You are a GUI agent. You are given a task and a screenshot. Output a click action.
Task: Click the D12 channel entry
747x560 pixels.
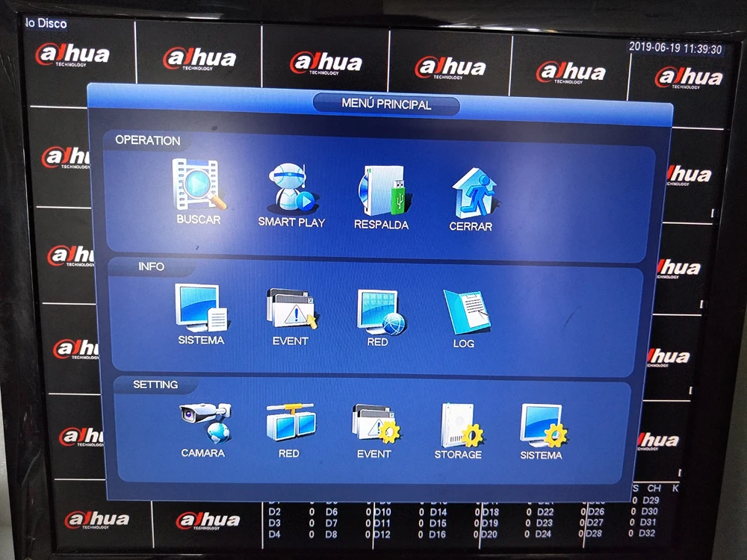pyautogui.click(x=382, y=535)
